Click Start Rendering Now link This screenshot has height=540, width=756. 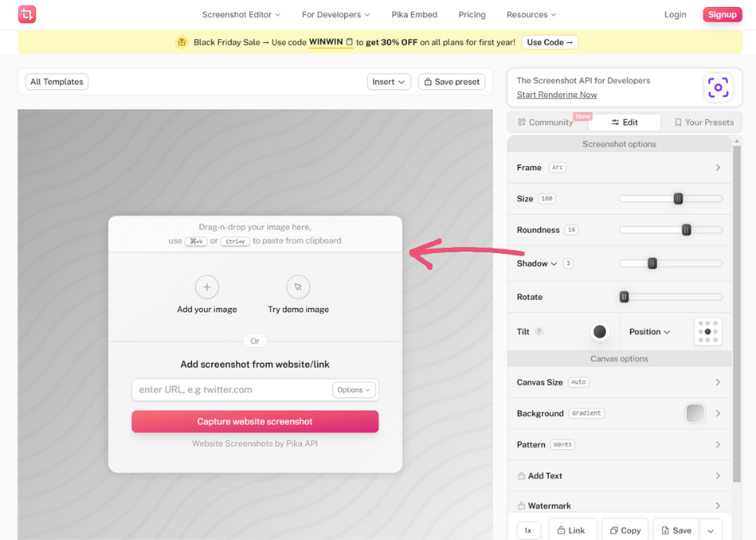tap(556, 95)
